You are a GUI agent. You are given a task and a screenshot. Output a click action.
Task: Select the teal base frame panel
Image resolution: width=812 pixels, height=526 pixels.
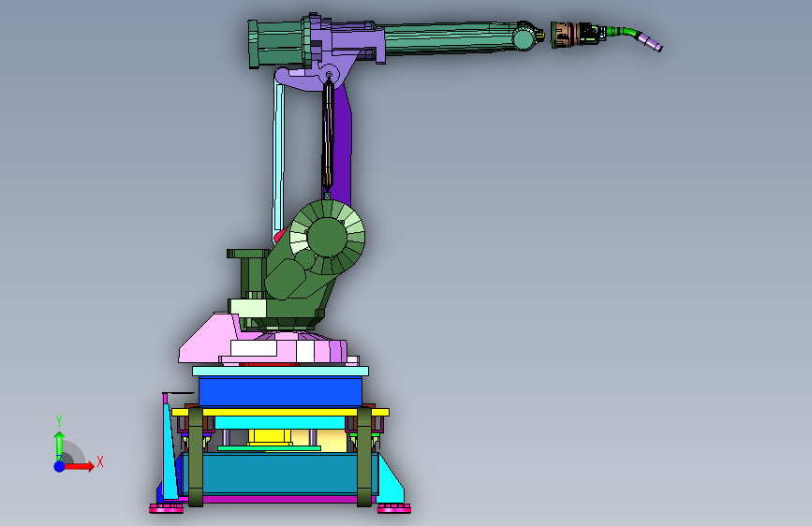pyautogui.click(x=280, y=474)
